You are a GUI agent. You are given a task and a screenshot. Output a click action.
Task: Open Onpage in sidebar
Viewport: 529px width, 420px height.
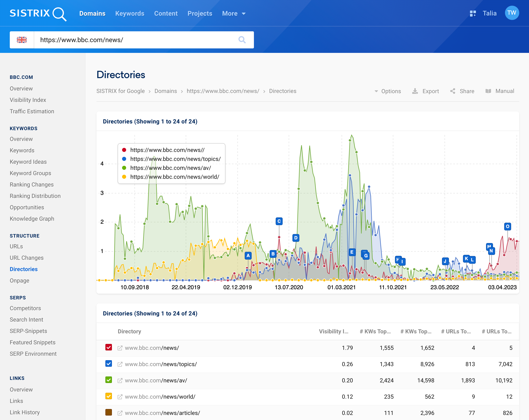pyautogui.click(x=19, y=280)
